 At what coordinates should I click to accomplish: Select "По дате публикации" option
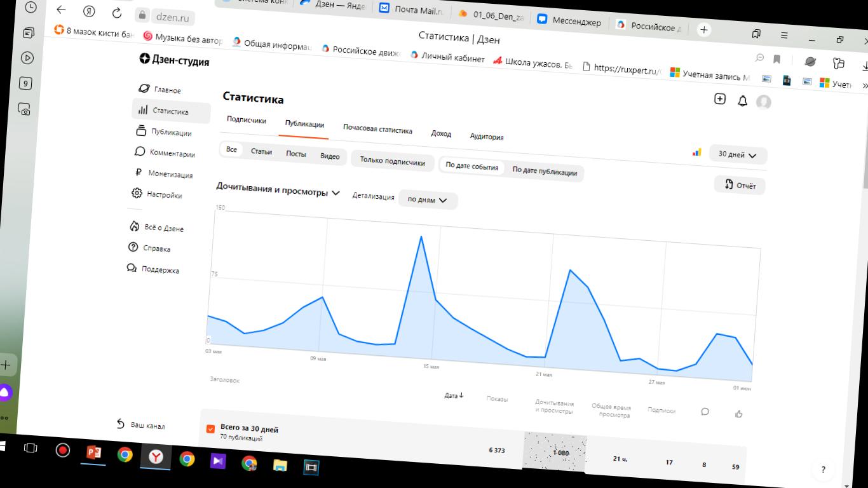click(x=545, y=172)
